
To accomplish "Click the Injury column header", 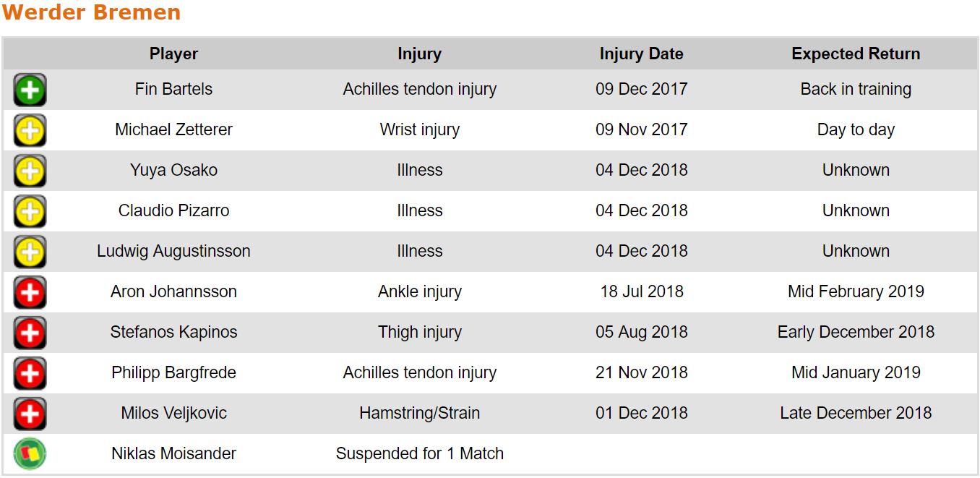I will point(419,54).
